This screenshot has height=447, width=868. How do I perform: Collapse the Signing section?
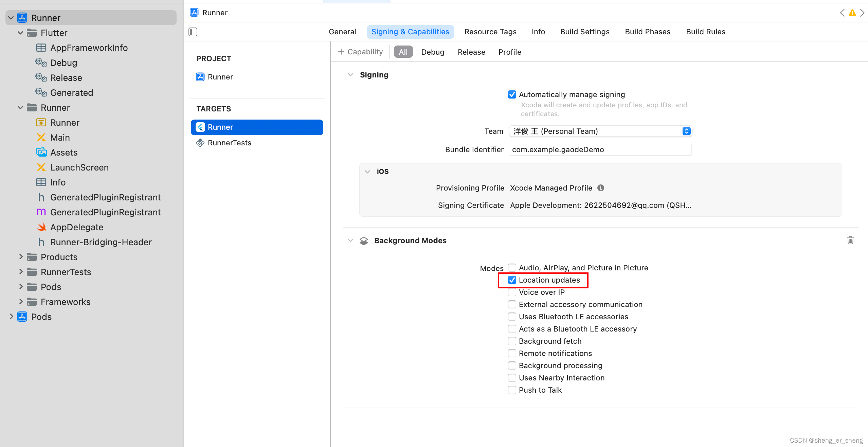(350, 75)
